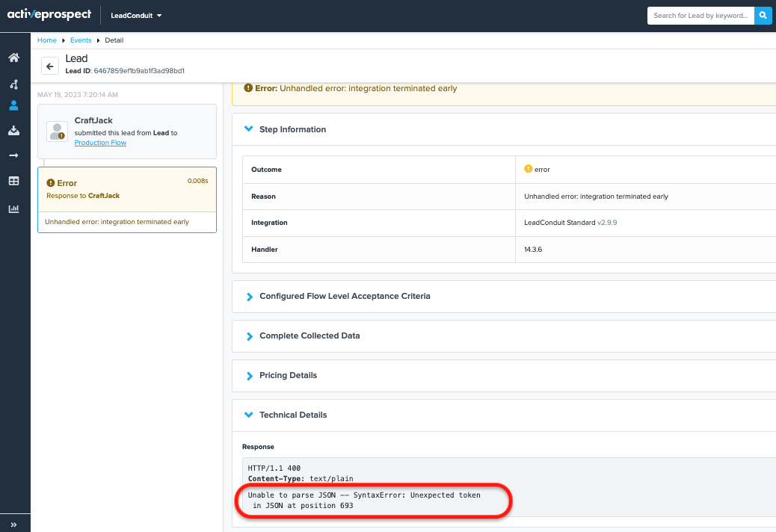Image resolution: width=776 pixels, height=532 pixels.
Task: Click the Unhandled error message under Error step
Action: [x=117, y=221]
